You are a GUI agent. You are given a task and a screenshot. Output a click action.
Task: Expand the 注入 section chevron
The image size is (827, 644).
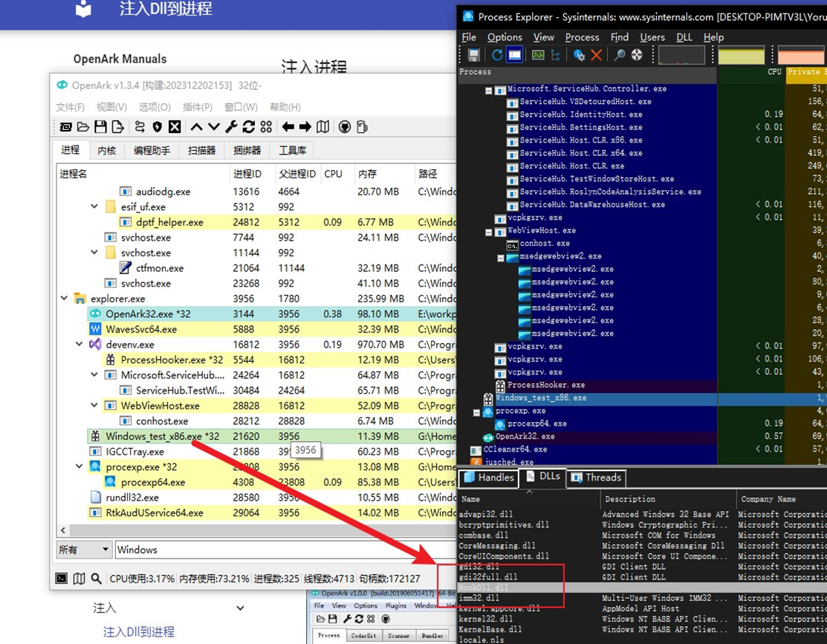click(240, 608)
